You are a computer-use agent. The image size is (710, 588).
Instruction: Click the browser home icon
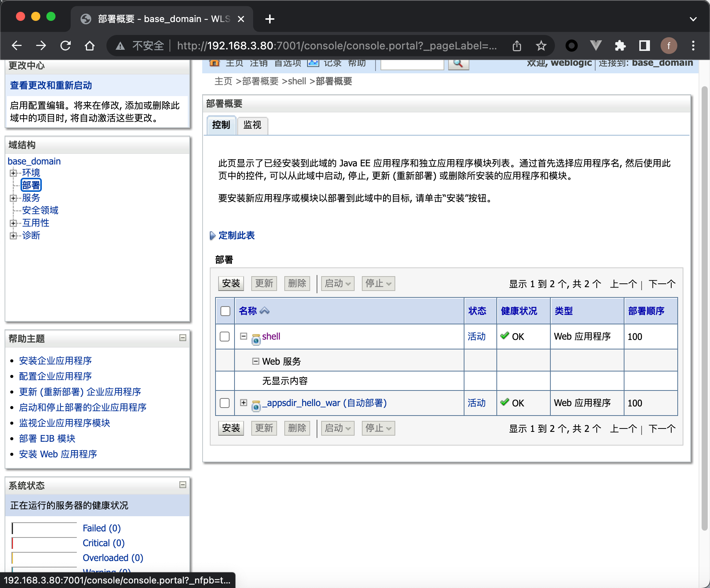click(90, 46)
